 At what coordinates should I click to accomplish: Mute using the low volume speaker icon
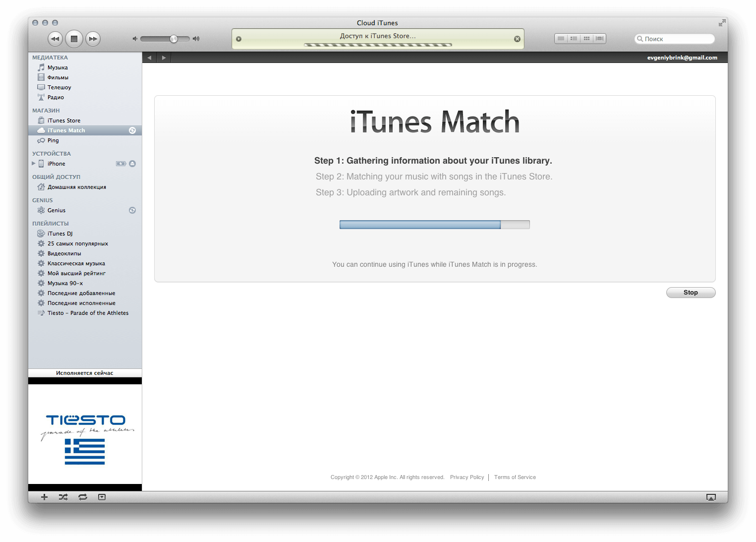134,39
